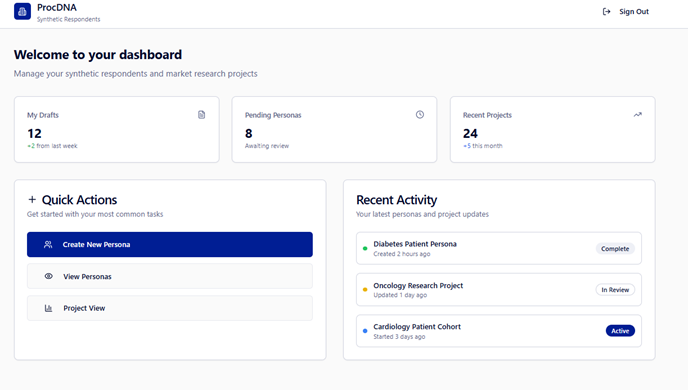The height and width of the screenshot is (390, 688).
Task: Open Diabetes Patient Persona activity item
Action: click(499, 248)
